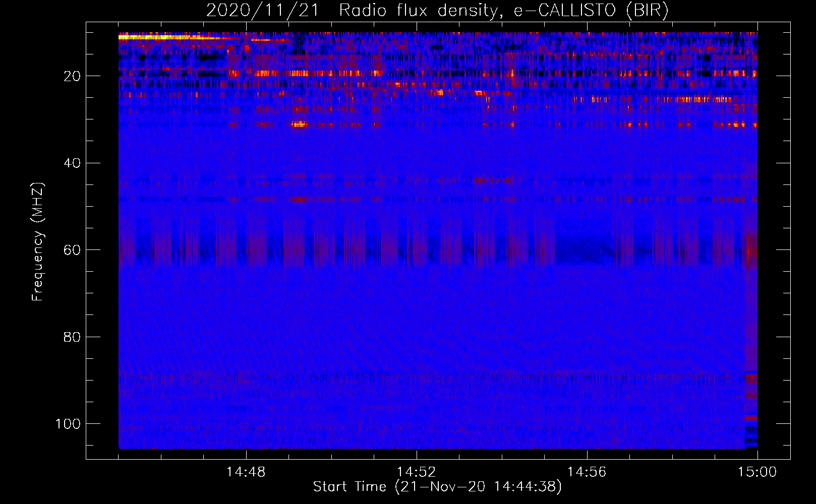This screenshot has height=504, width=816.
Task: Select the date "2020/11/21" in the title
Action: 262,11
